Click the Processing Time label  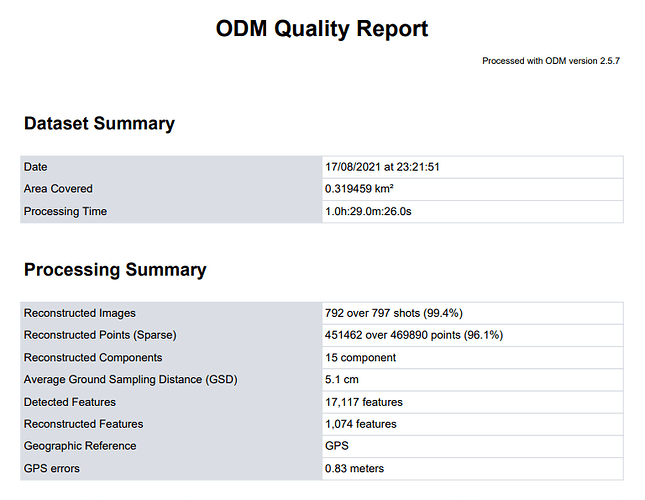coord(65,211)
